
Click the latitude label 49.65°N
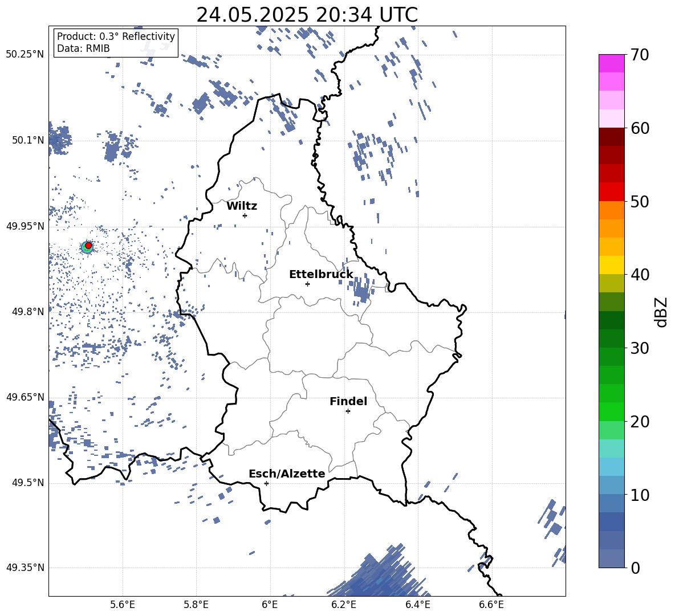25,397
